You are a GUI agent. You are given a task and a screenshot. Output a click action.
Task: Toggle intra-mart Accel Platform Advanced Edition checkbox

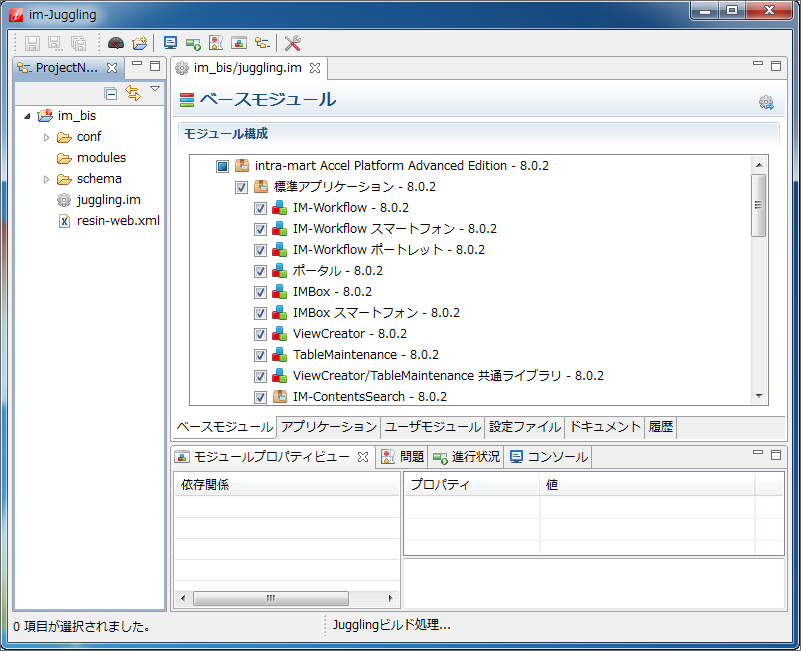222,166
